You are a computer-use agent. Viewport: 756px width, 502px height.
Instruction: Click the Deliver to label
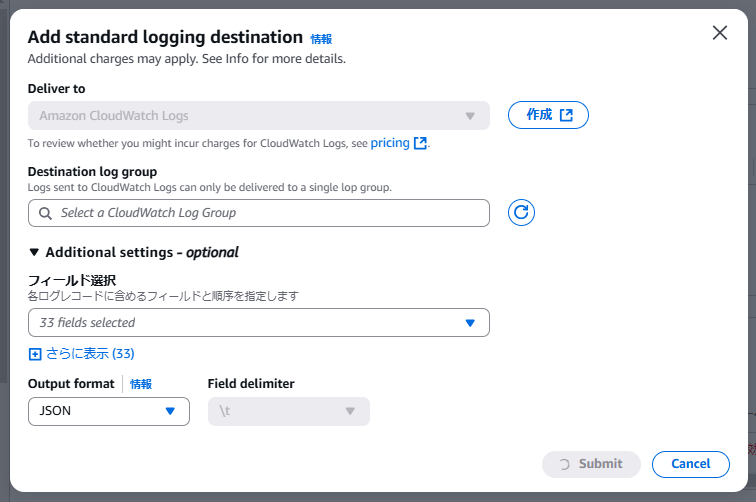point(56,89)
